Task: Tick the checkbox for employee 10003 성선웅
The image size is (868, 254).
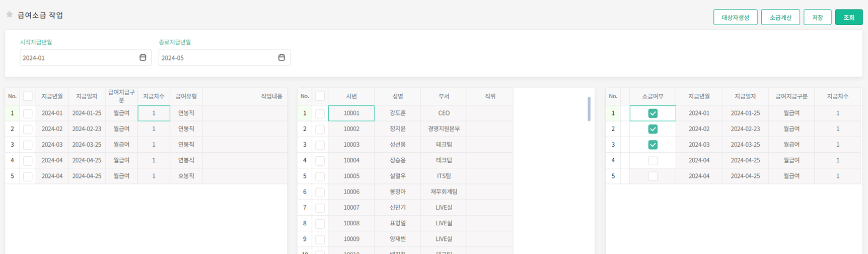Action: tap(320, 145)
